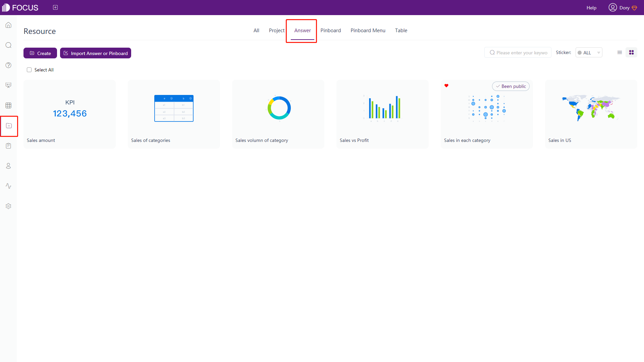Click the Been public badge
Screen dimensions: 644x362
pos(511,86)
